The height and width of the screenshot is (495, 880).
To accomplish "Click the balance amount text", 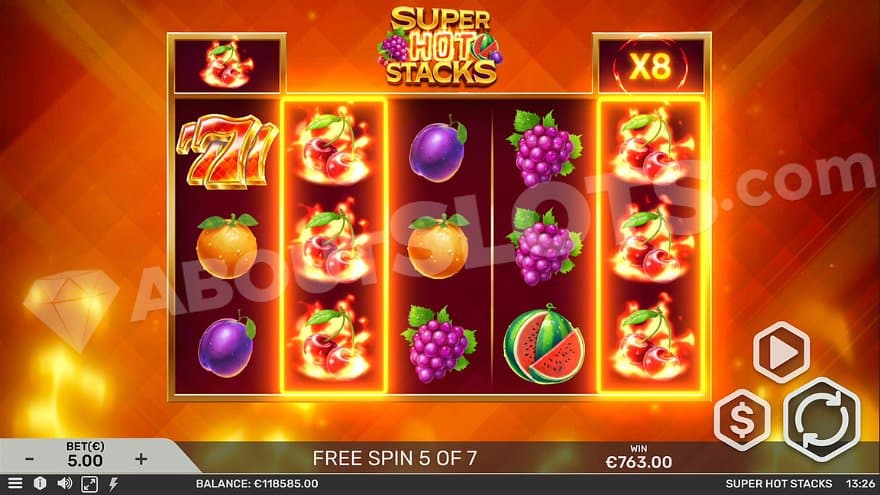I will coord(257,483).
